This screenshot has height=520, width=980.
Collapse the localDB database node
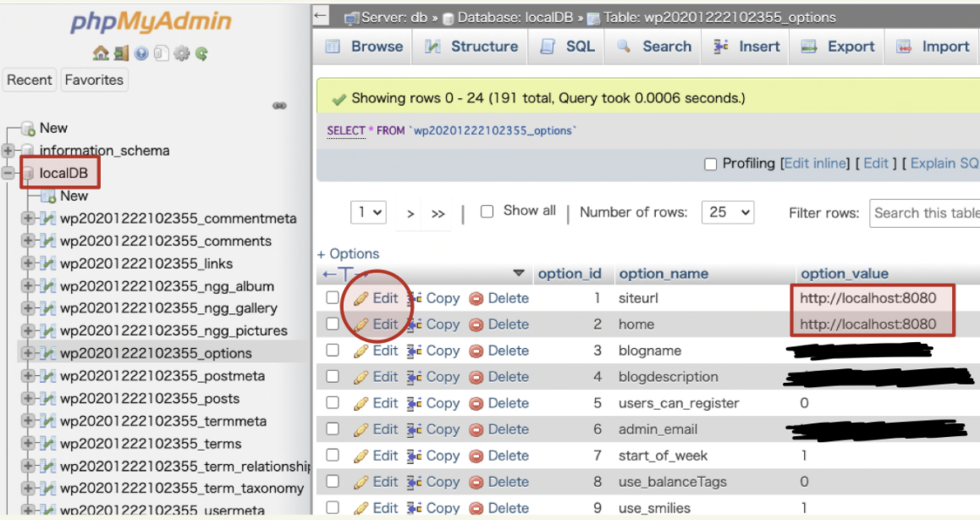coord(8,174)
